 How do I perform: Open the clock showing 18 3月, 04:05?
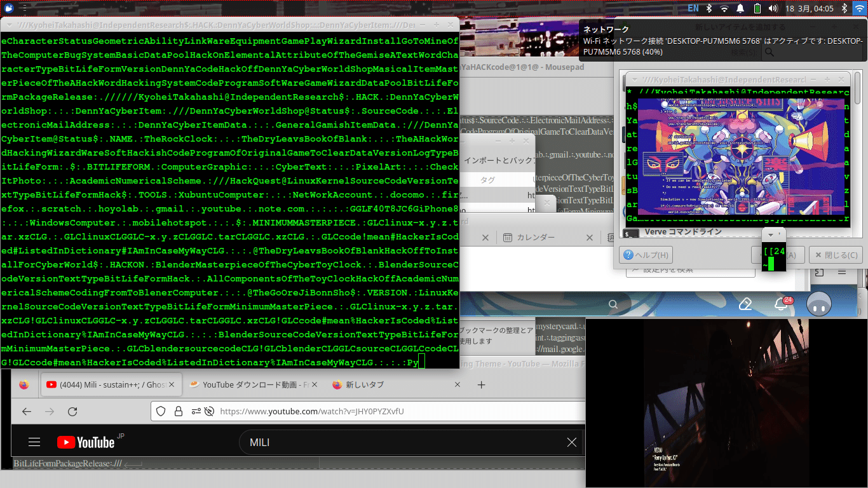pyautogui.click(x=810, y=8)
